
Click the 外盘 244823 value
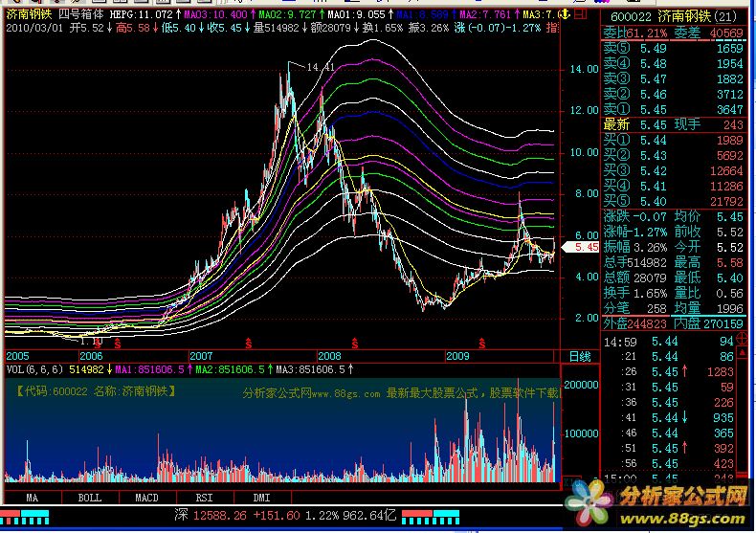coord(648,323)
